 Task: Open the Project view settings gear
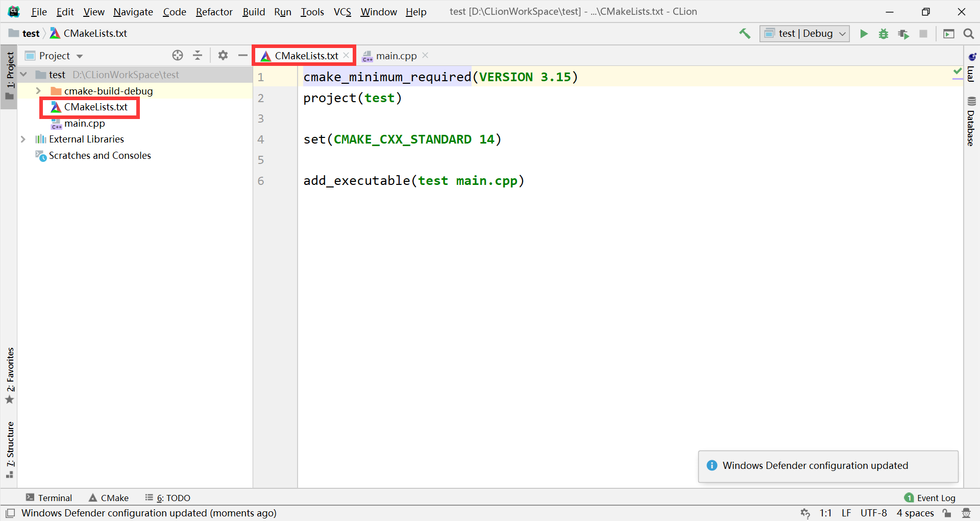click(x=223, y=55)
